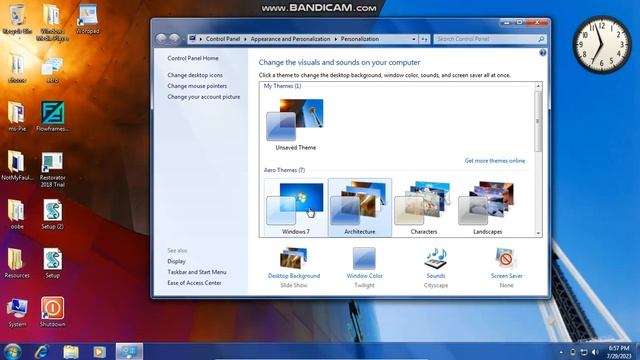The width and height of the screenshot is (640, 360).
Task: Select the Characters theme
Action: pos(424,207)
